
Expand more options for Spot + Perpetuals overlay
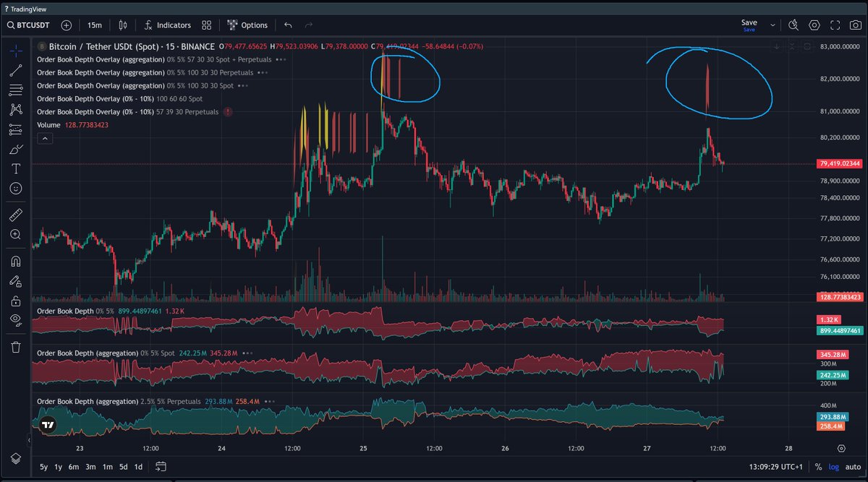tap(280, 59)
